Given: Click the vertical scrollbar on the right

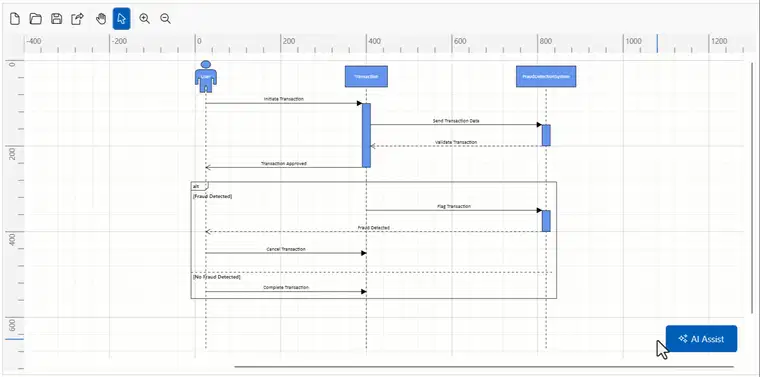Looking at the screenshot, I should (752, 188).
